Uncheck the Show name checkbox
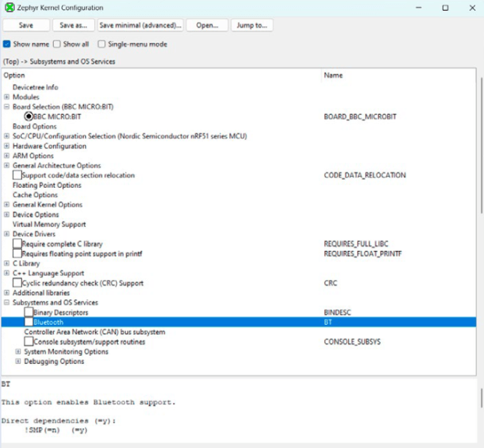 click(7, 44)
